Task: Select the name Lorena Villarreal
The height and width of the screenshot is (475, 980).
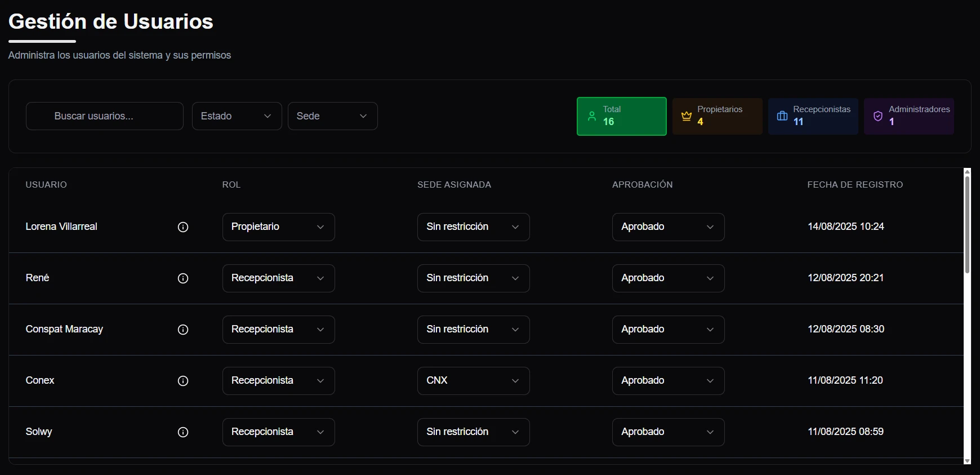Action: pos(61,227)
